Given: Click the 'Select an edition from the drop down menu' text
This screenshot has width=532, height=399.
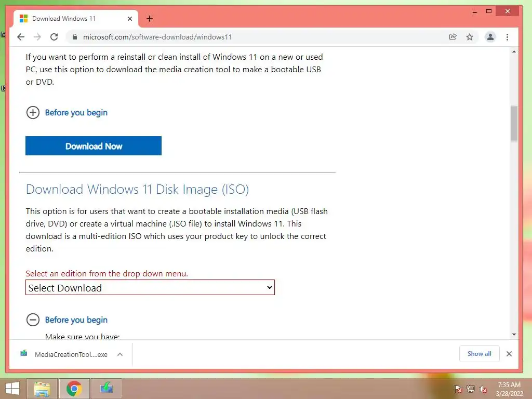Looking at the screenshot, I should tap(107, 273).
